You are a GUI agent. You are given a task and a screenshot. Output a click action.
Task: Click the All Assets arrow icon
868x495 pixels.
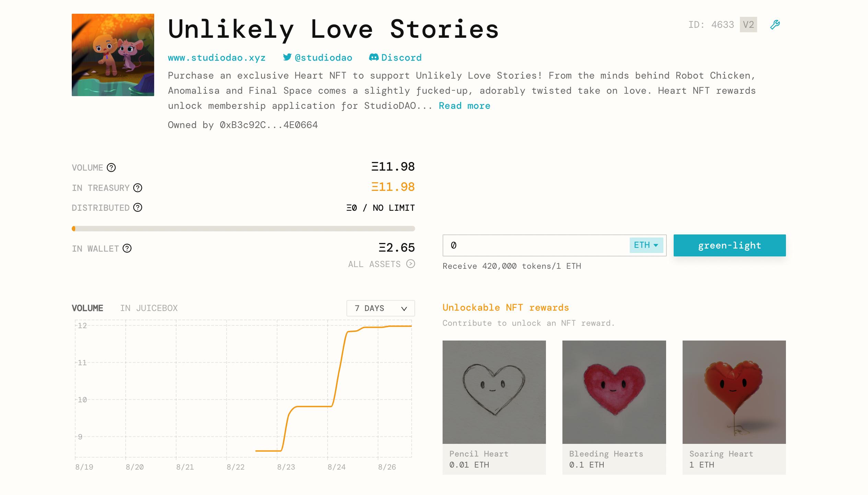(x=411, y=264)
